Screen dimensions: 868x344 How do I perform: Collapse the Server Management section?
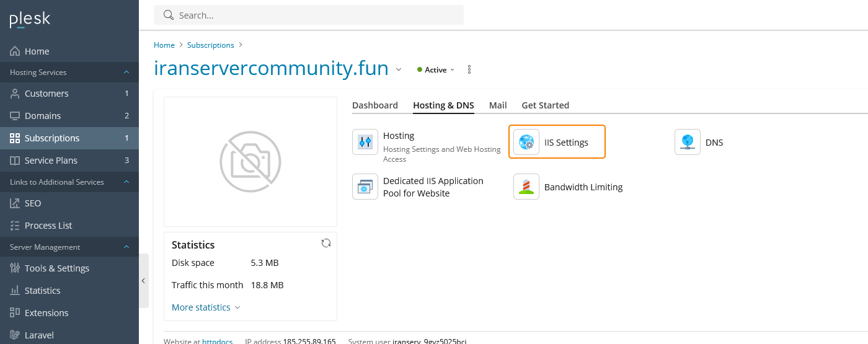pyautogui.click(x=126, y=247)
